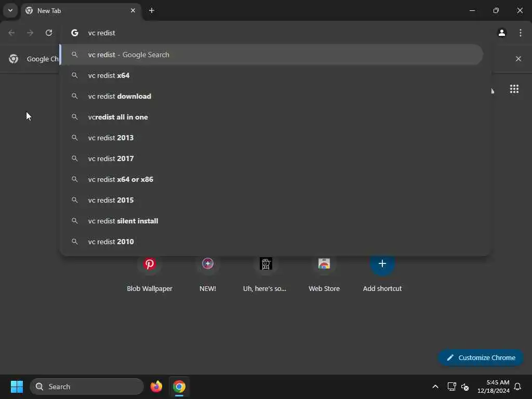Select 'vcredist all in one' suggestion
Screen dimensions: 532x399
(x=271, y=117)
